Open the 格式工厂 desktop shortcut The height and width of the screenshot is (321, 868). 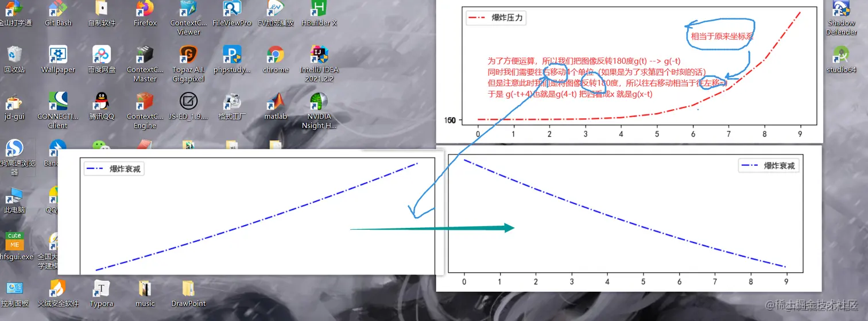232,106
